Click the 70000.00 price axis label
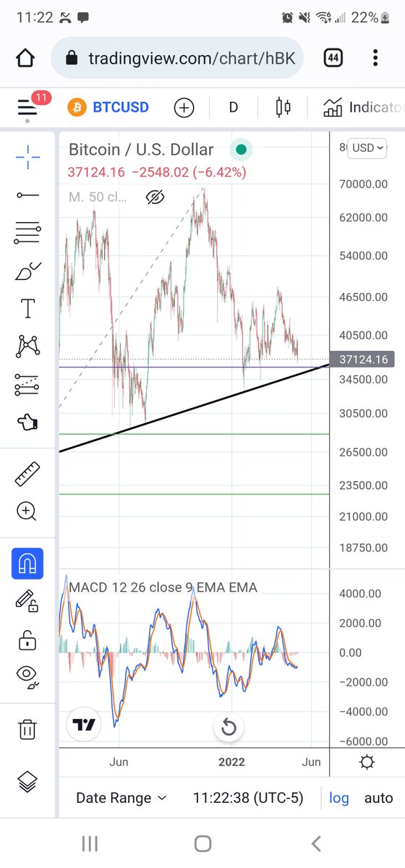This screenshot has width=405, height=868. tap(364, 184)
